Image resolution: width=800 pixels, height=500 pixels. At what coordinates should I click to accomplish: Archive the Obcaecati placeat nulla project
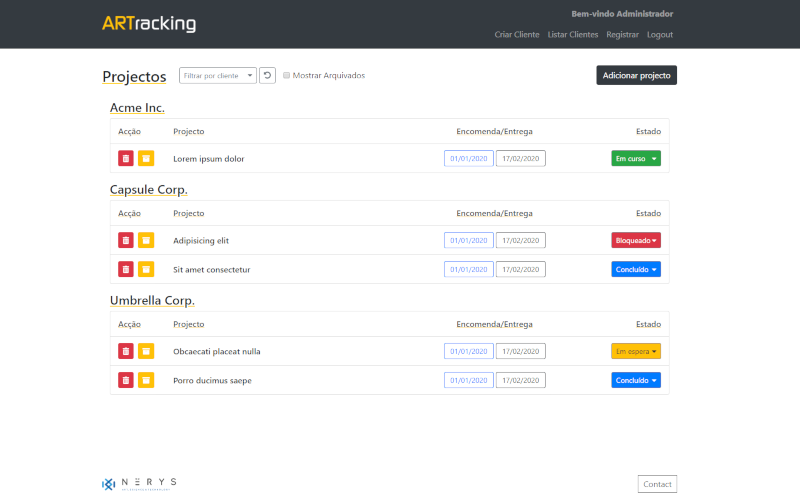click(x=146, y=351)
